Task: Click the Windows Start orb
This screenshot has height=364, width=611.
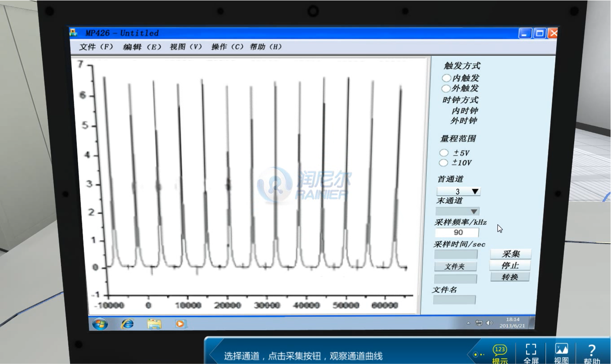Action: tap(100, 324)
